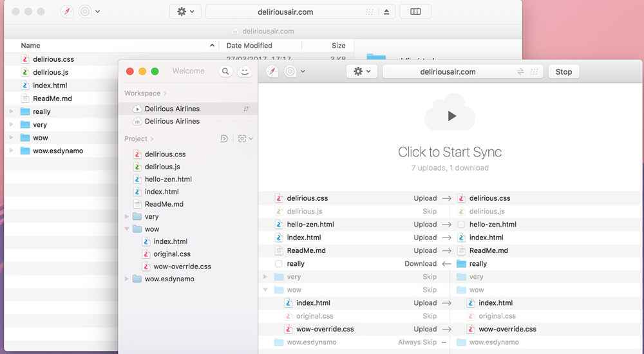644x354 pixels.
Task: Select the first Delirious Airlines workspace item
Action: [188, 109]
